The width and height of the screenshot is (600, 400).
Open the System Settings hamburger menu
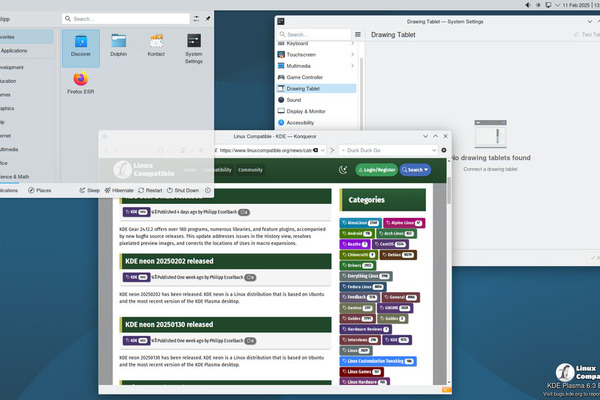(x=359, y=33)
